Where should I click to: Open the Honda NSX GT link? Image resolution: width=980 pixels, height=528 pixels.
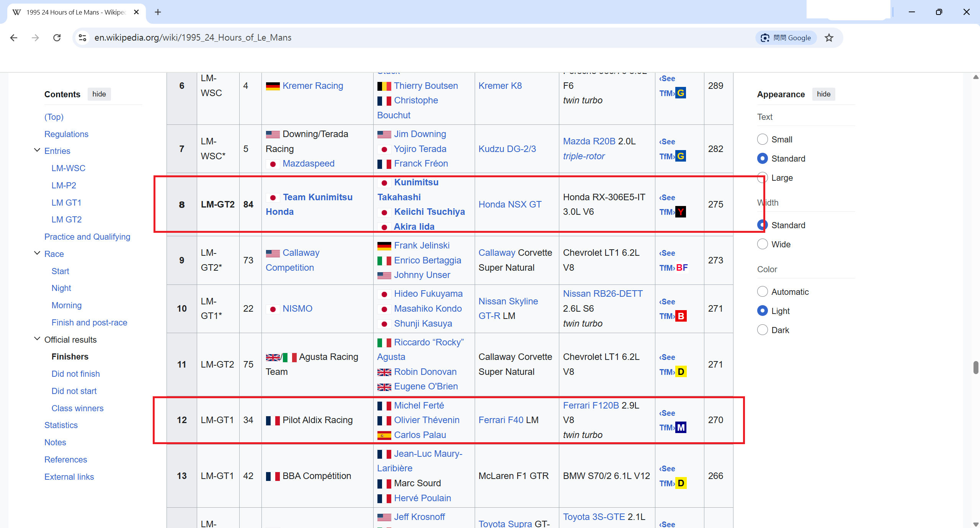(510, 204)
